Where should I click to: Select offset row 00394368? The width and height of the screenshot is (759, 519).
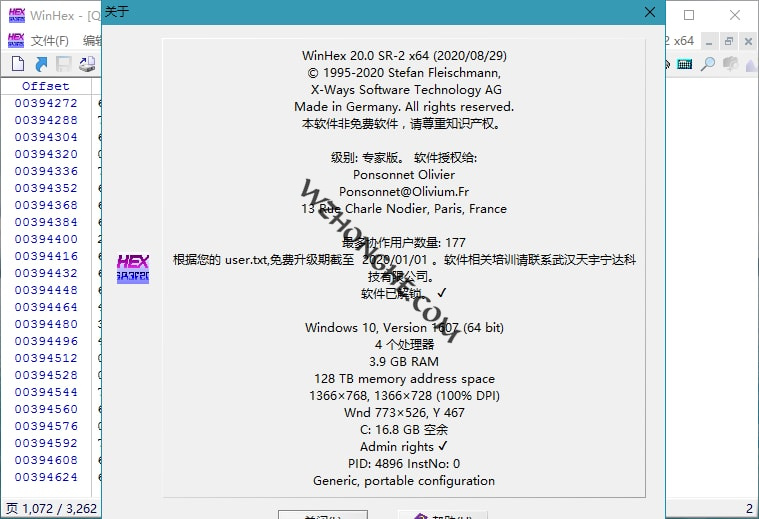(46, 205)
